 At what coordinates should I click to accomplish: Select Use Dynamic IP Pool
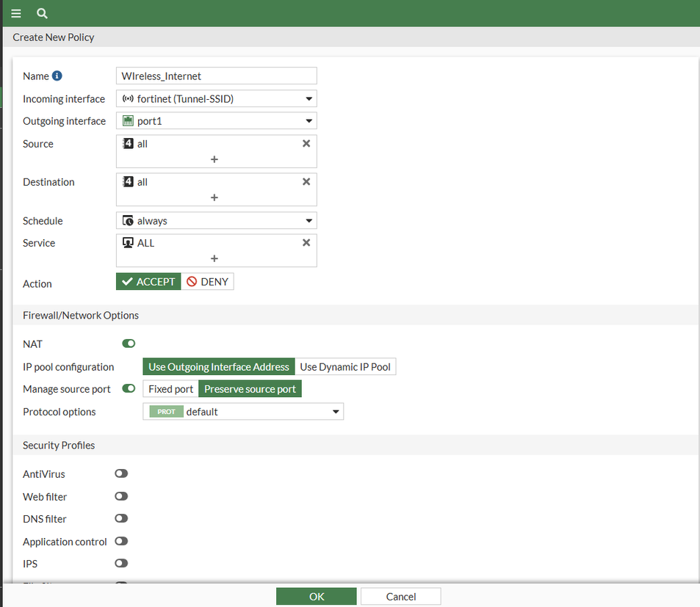345,366
